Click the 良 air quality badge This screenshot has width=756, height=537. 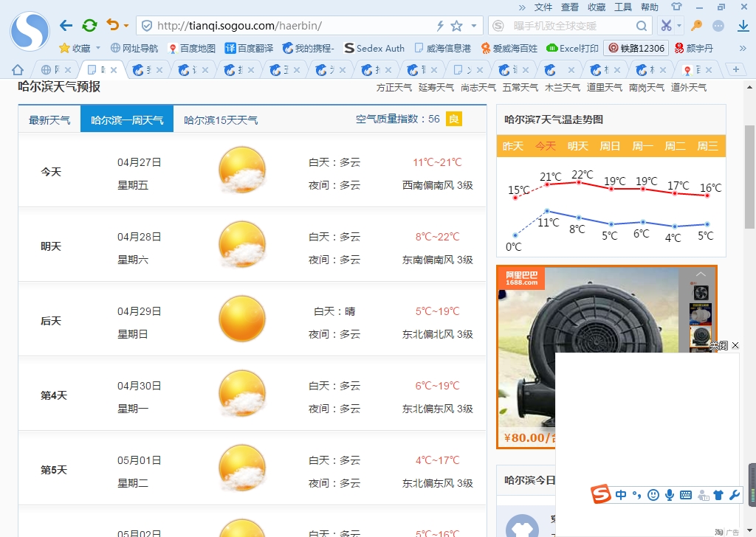(454, 119)
